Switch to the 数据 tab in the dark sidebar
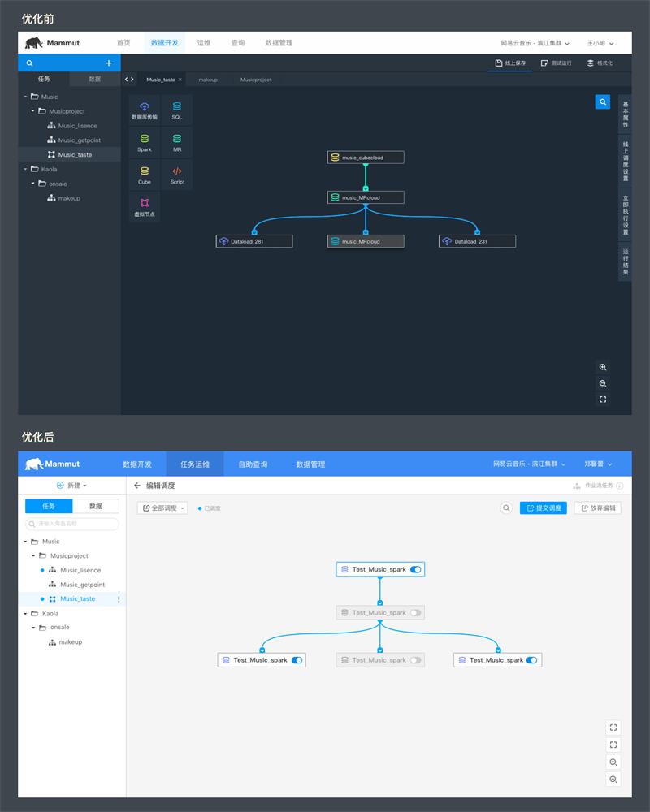This screenshot has height=812, width=650. click(95, 79)
